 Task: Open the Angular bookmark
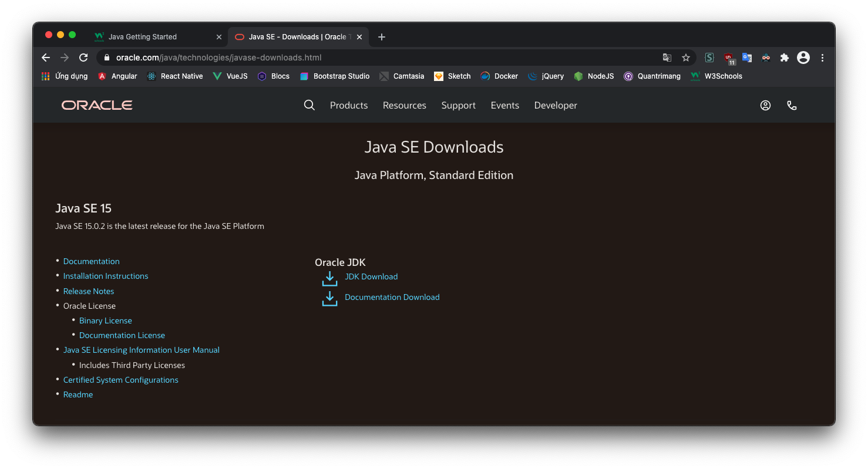click(117, 76)
